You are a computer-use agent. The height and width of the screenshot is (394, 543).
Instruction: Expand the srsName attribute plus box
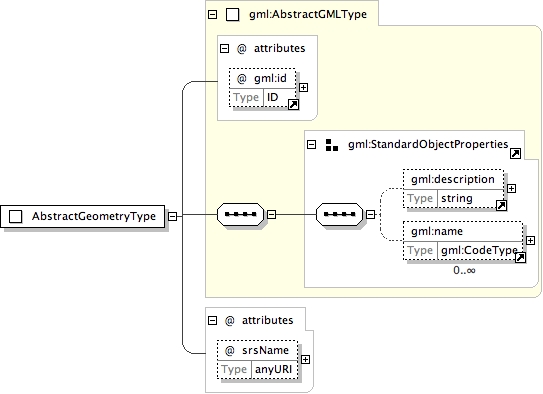305,360
